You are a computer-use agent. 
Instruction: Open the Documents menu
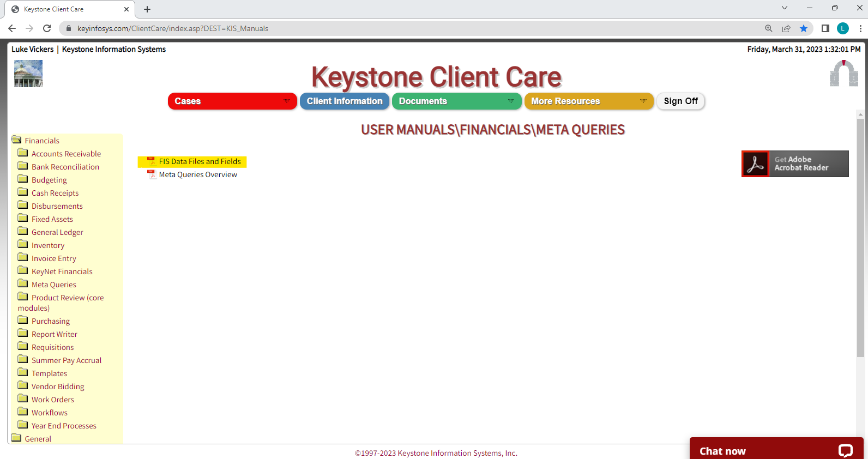coord(457,101)
